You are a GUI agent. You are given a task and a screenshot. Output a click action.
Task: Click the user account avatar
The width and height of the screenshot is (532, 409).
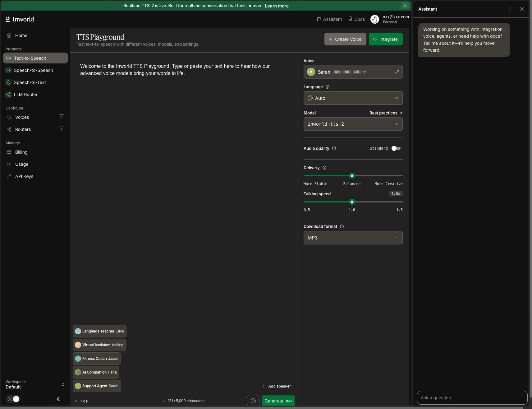375,19
